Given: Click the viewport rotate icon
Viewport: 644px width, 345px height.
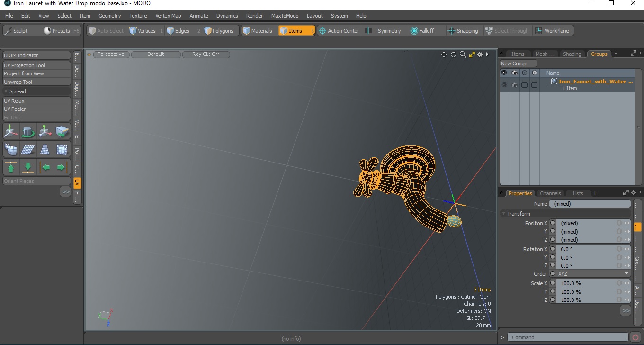Looking at the screenshot, I should pos(453,54).
